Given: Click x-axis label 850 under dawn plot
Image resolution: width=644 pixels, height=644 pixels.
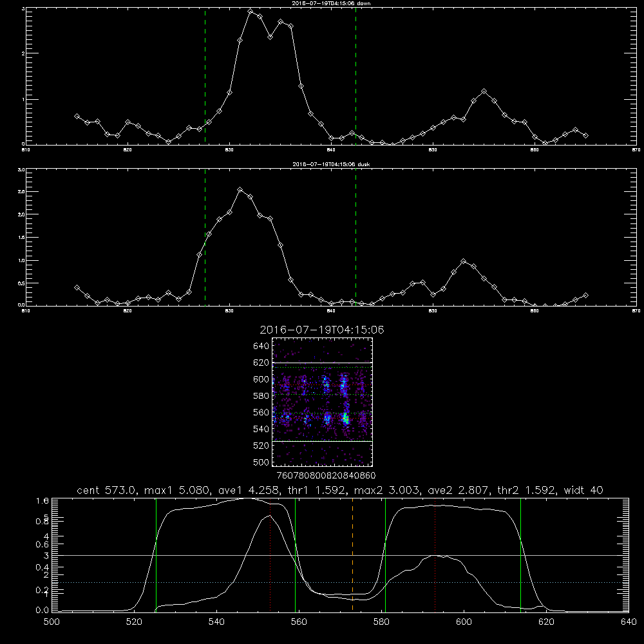Looking at the screenshot, I should tap(433, 150).
